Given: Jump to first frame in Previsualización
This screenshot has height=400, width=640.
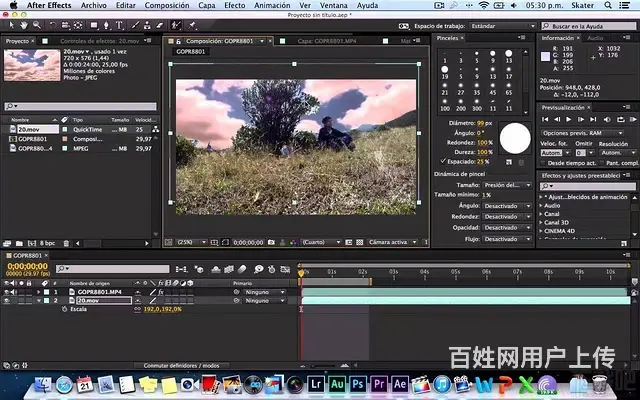Looking at the screenshot, I should [544, 119].
